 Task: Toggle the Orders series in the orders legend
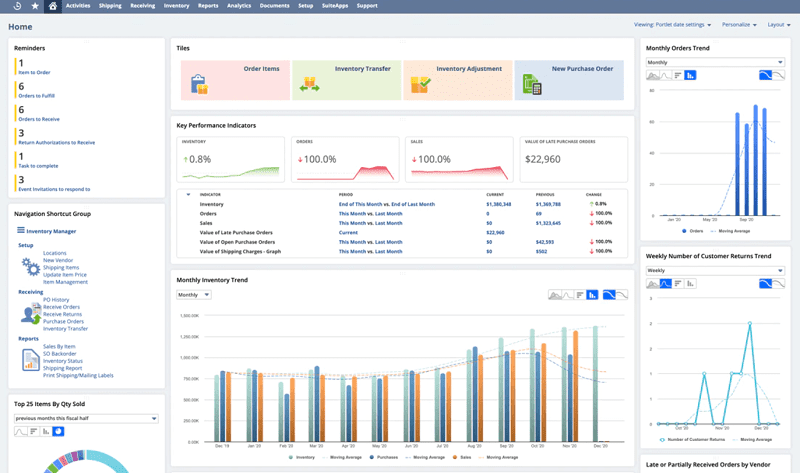[x=692, y=231]
